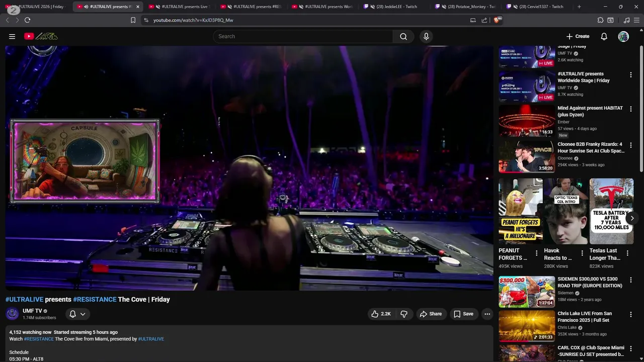Open options for CARL COX Club Space video

(630, 348)
